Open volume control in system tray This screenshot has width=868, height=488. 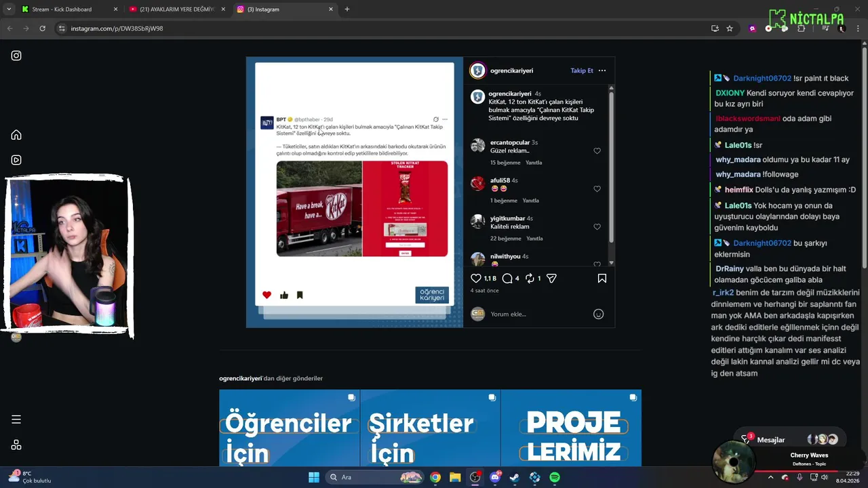click(825, 477)
